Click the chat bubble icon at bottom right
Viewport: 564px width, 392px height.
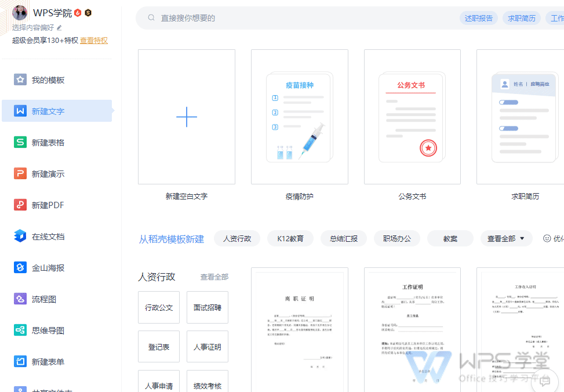(x=545, y=380)
